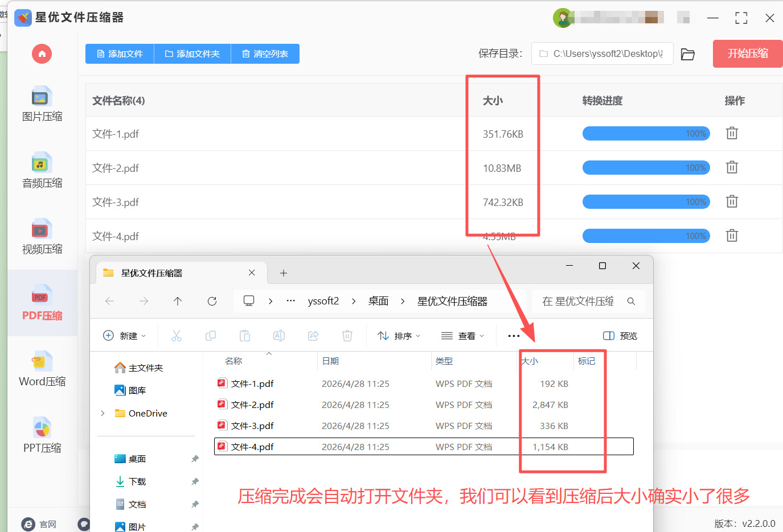The height and width of the screenshot is (532, 783).
Task: Open the 查看 view dropdown
Action: [463, 336]
